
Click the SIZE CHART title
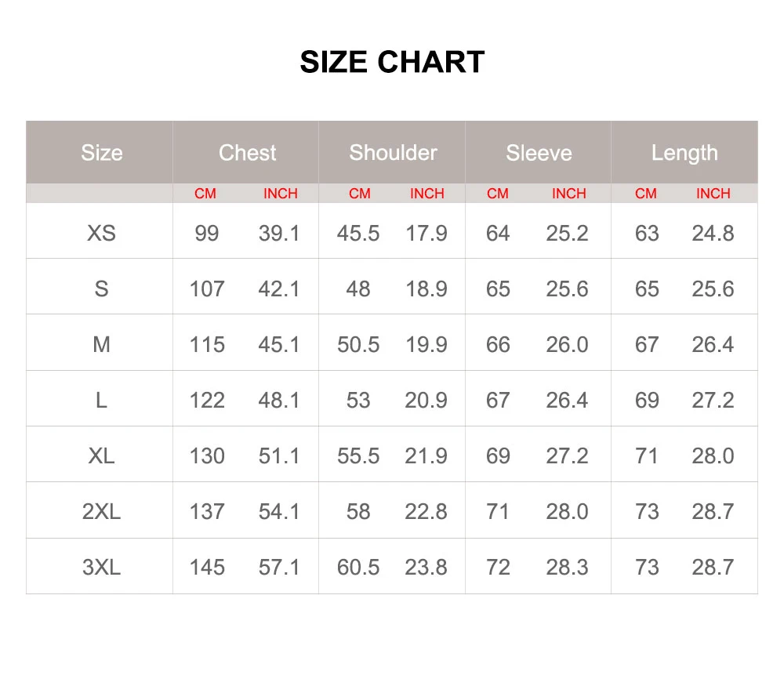pyautogui.click(x=392, y=62)
